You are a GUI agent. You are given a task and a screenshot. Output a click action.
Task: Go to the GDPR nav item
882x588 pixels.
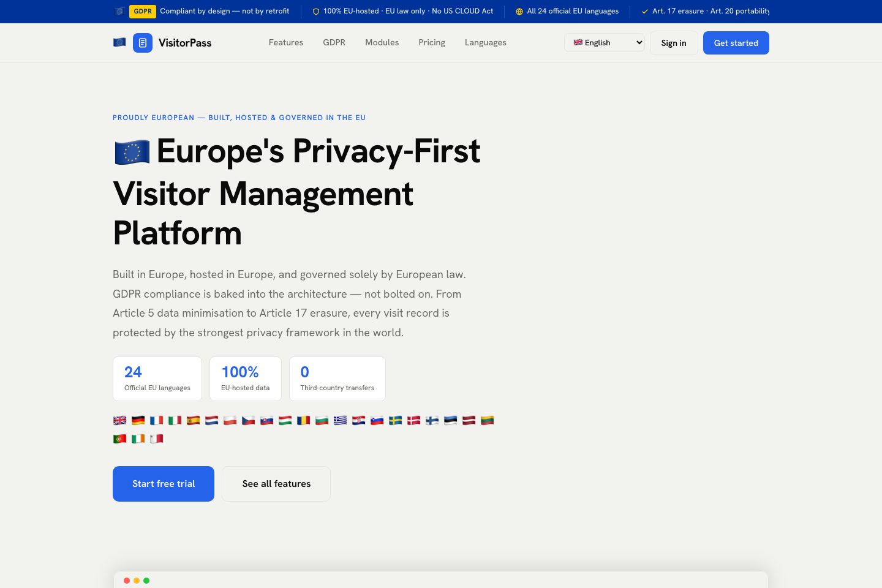click(334, 42)
